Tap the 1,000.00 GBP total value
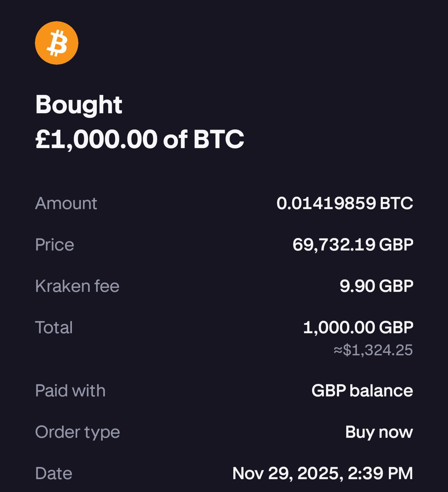 tap(358, 328)
